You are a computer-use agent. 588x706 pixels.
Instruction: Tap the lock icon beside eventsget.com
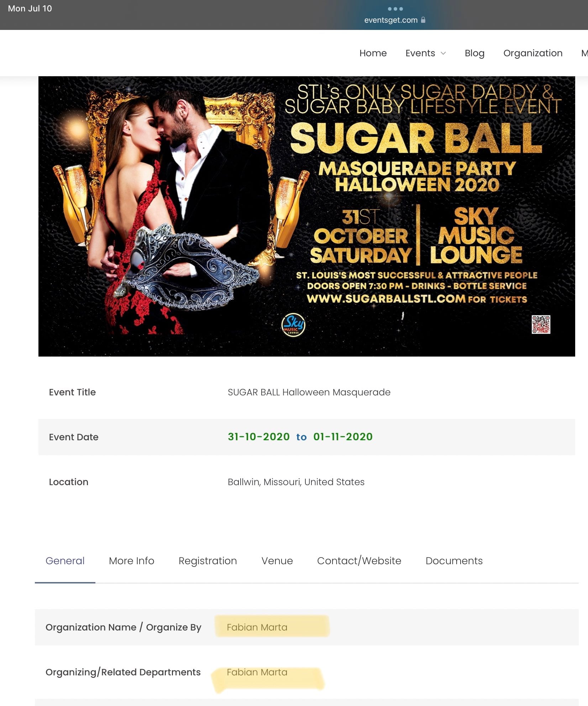pos(423,20)
